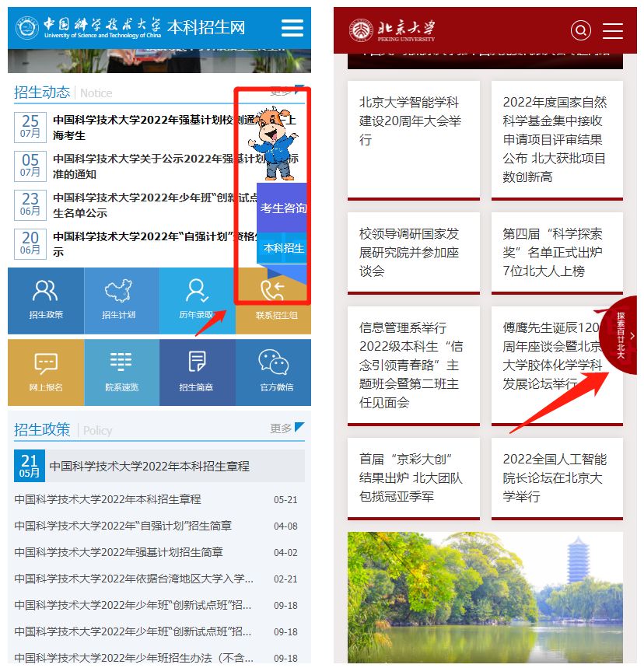Screen dimensions: 644x668
Task: Open the 依据台湾地区大学入学 row dated 02-21
Action: point(156,579)
